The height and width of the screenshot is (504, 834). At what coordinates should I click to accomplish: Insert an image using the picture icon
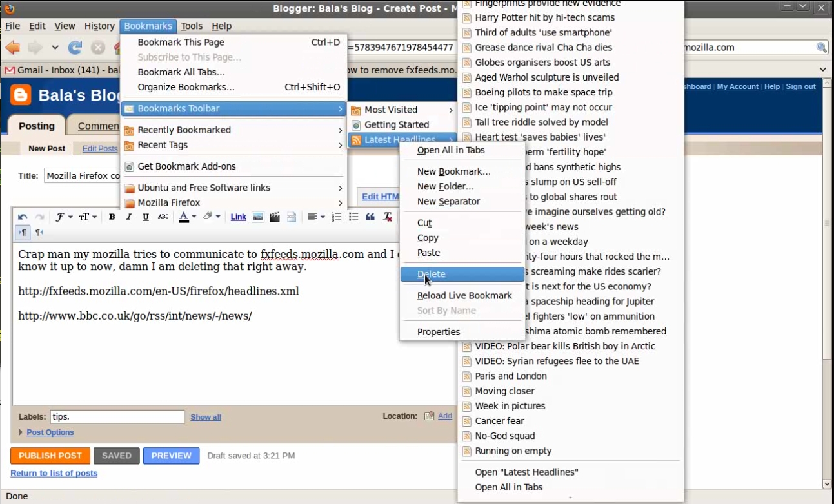pos(258,217)
